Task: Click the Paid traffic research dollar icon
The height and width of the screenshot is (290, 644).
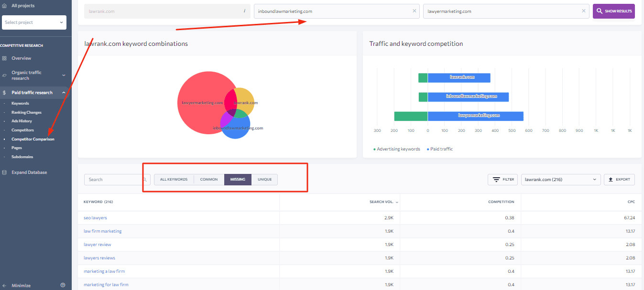Action: point(4,93)
